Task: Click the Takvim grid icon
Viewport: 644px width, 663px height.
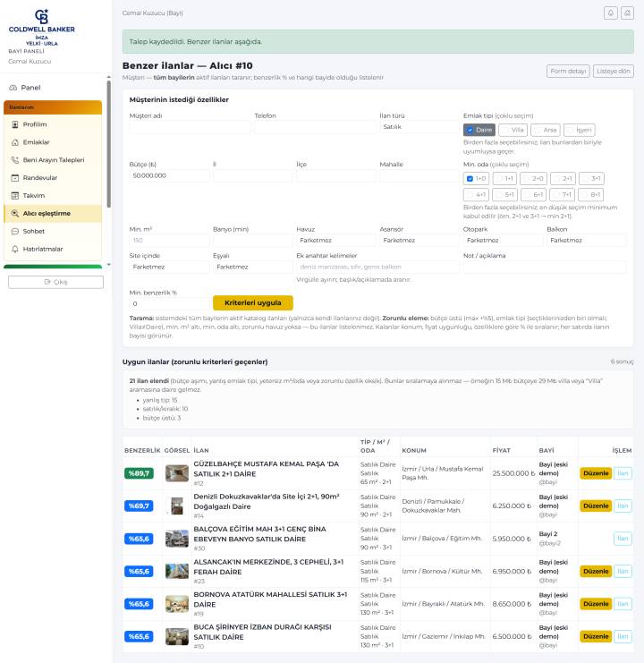Action: [15, 195]
